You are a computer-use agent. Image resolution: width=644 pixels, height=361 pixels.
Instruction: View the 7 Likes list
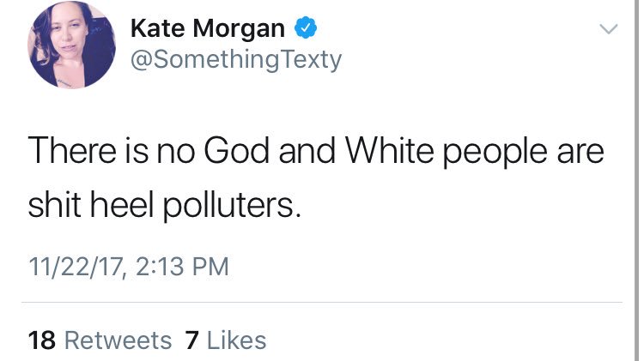(226, 340)
